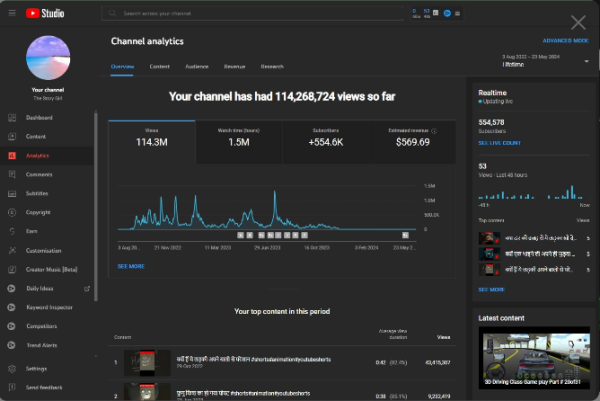This screenshot has height=401, width=600.
Task: Select the Subtitles icon in sidebar
Action: tap(12, 193)
